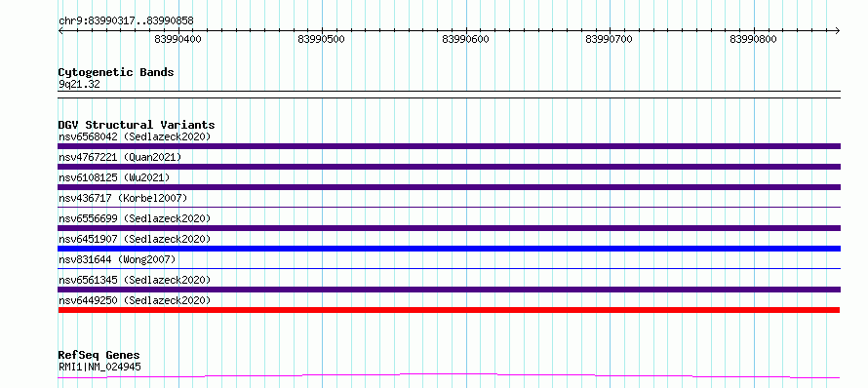Select the red bar under nsv6449250
The width and height of the screenshot is (868, 388).
(x=449, y=310)
